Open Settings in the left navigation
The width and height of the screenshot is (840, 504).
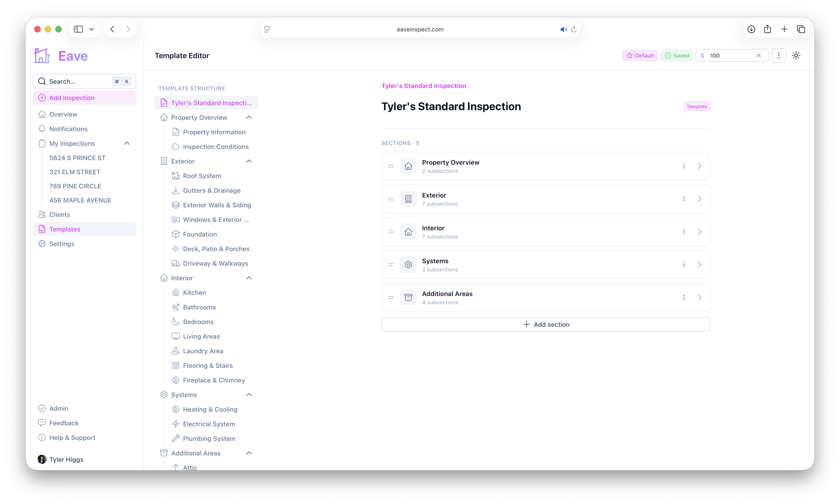(x=84, y=244)
